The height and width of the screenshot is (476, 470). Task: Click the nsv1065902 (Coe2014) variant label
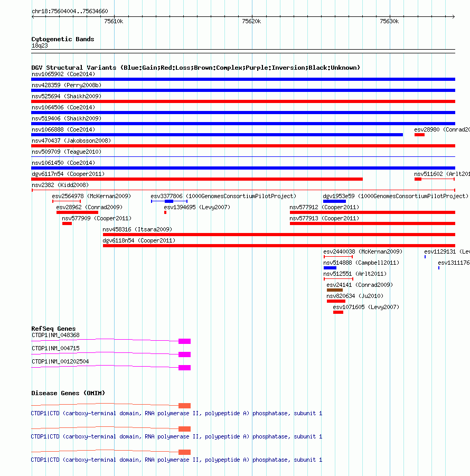(x=63, y=74)
